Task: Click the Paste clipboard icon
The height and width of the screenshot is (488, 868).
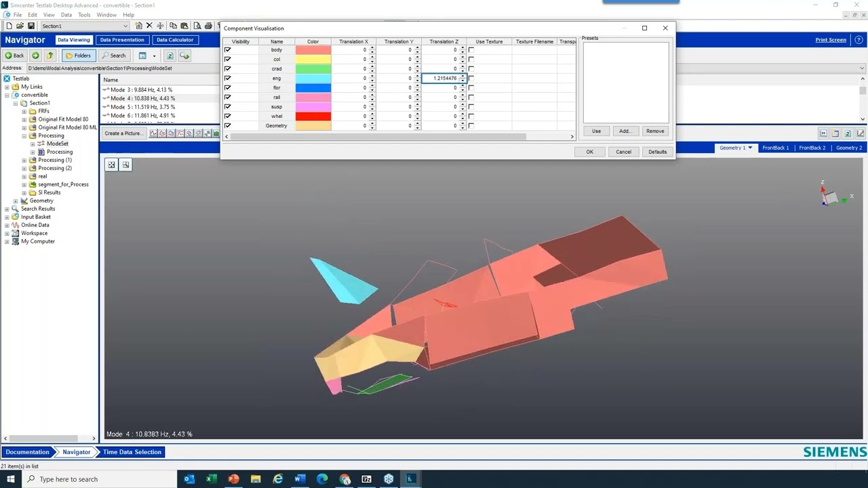Action: [184, 26]
